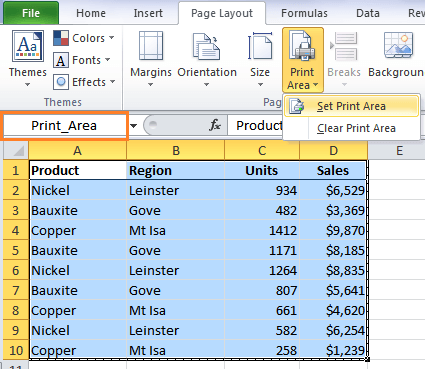Screen dimensions: 425x369
Task: Select column B header
Action: 176,151
